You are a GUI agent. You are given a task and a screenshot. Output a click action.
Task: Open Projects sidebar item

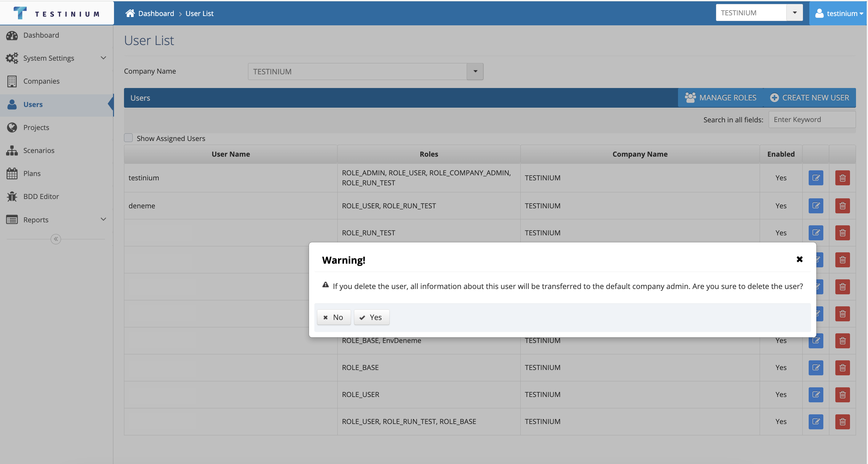pos(36,127)
